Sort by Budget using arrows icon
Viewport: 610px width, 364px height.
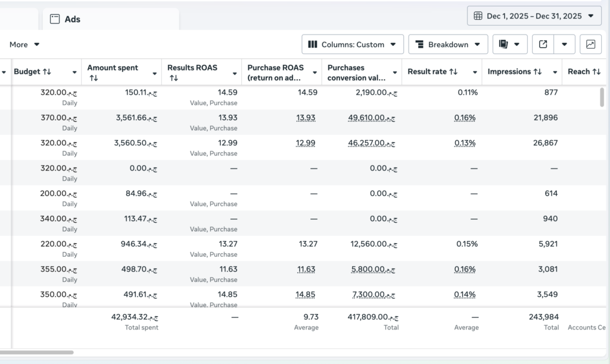(x=47, y=71)
